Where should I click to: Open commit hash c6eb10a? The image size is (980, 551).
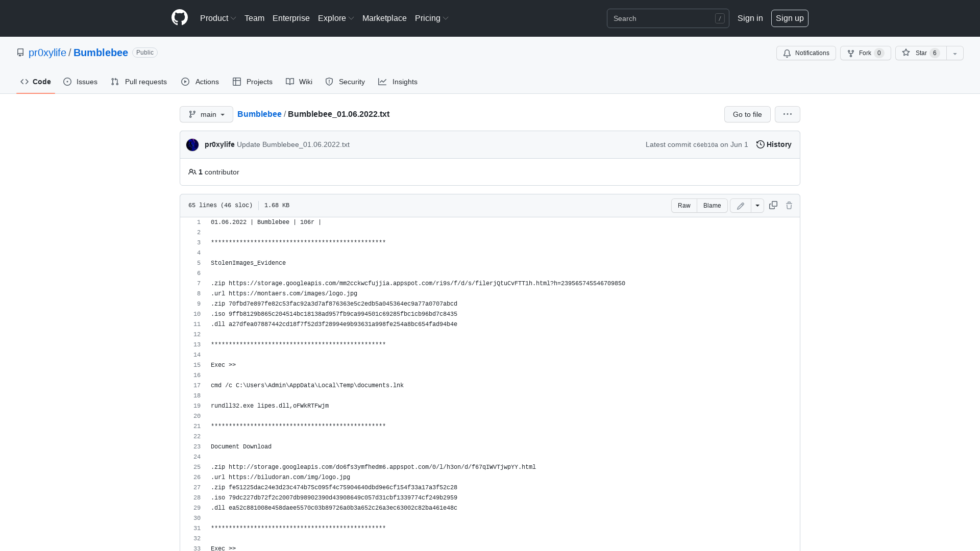click(x=705, y=145)
